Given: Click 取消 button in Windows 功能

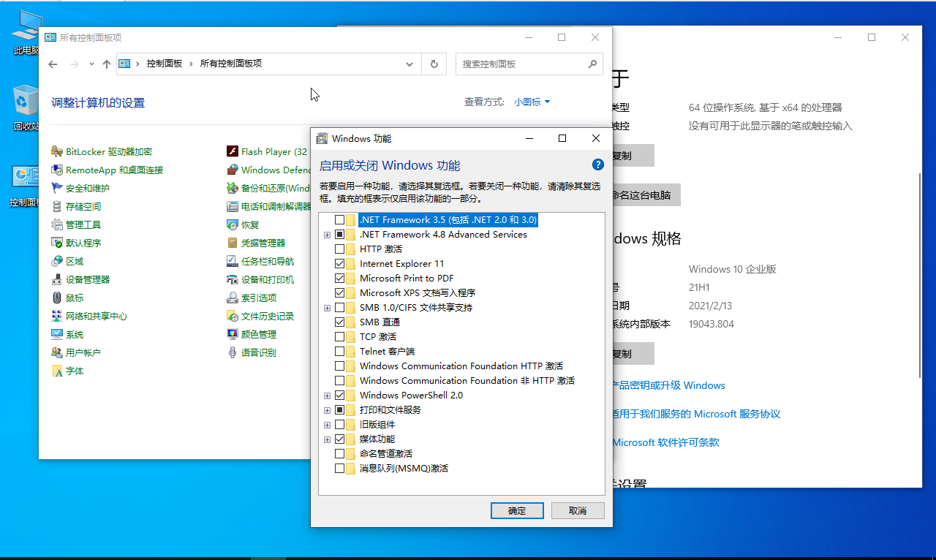Looking at the screenshot, I should point(578,510).
